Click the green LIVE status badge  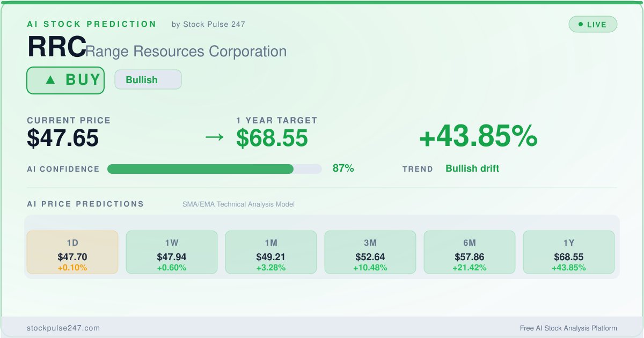(592, 25)
